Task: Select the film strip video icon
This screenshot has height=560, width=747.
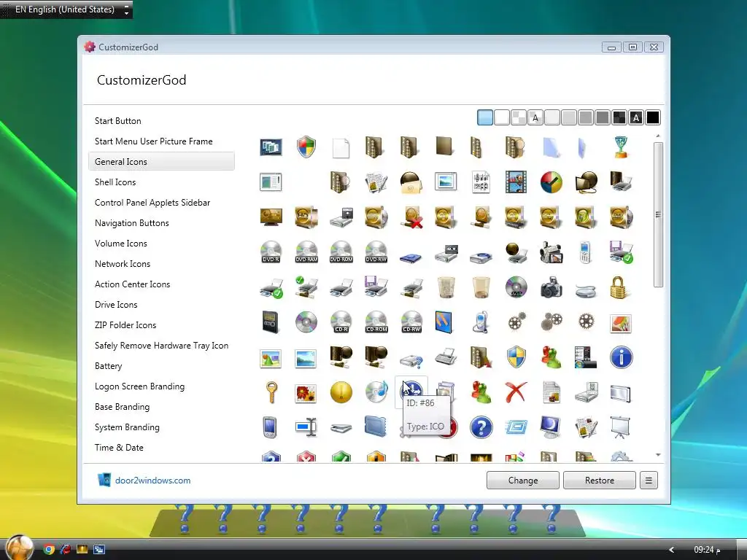Action: pos(516,182)
